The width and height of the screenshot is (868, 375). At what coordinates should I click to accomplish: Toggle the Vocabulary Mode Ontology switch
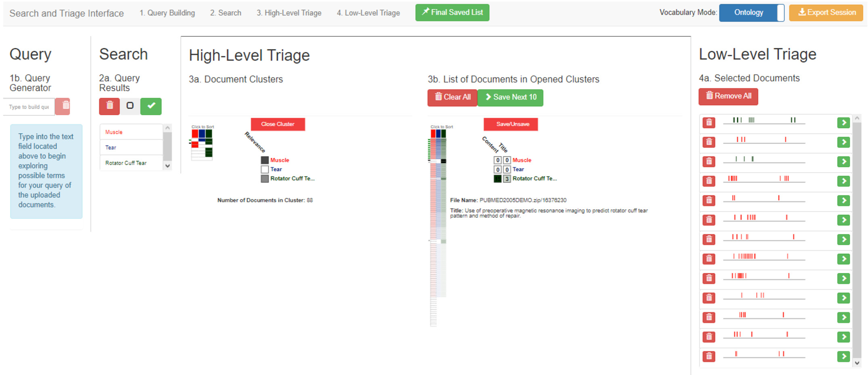click(x=751, y=13)
